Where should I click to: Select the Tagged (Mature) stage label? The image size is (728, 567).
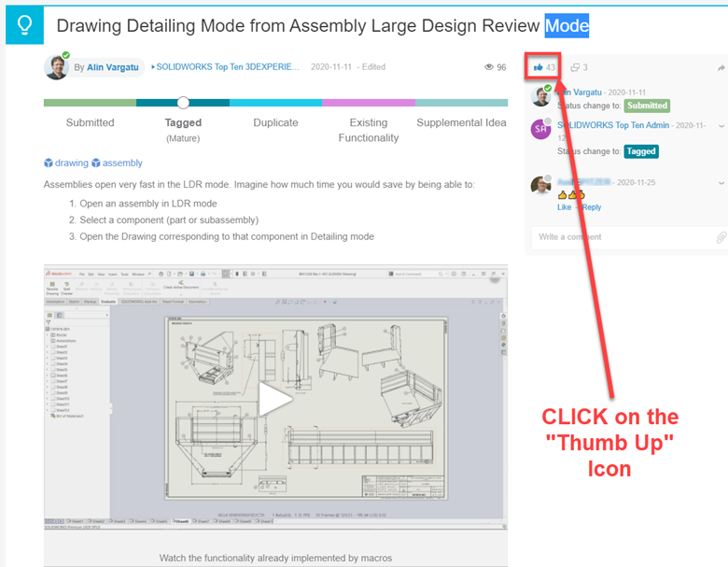pos(183,130)
